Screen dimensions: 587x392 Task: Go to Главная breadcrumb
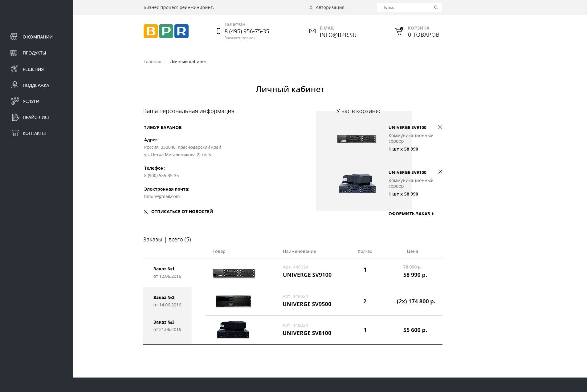[153, 62]
